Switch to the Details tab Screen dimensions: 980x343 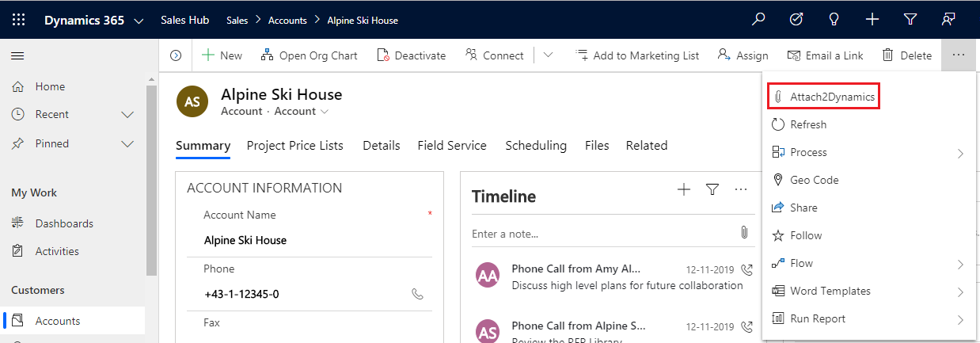tap(382, 146)
